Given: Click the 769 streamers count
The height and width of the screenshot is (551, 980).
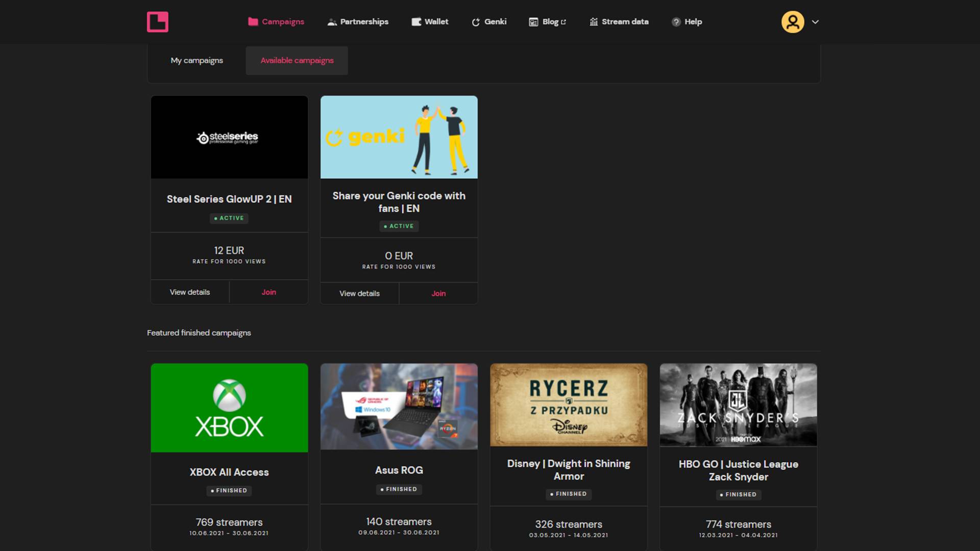Looking at the screenshot, I should click(x=229, y=522).
